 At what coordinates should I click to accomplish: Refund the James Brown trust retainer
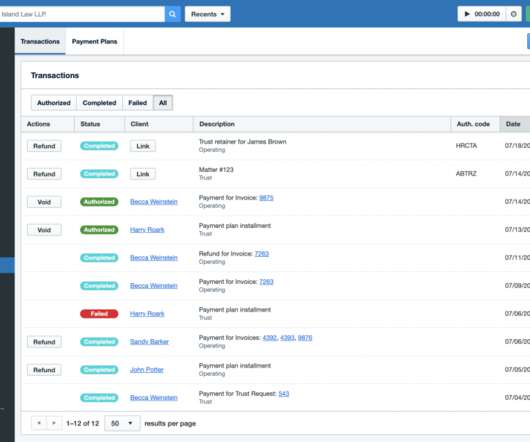44,146
